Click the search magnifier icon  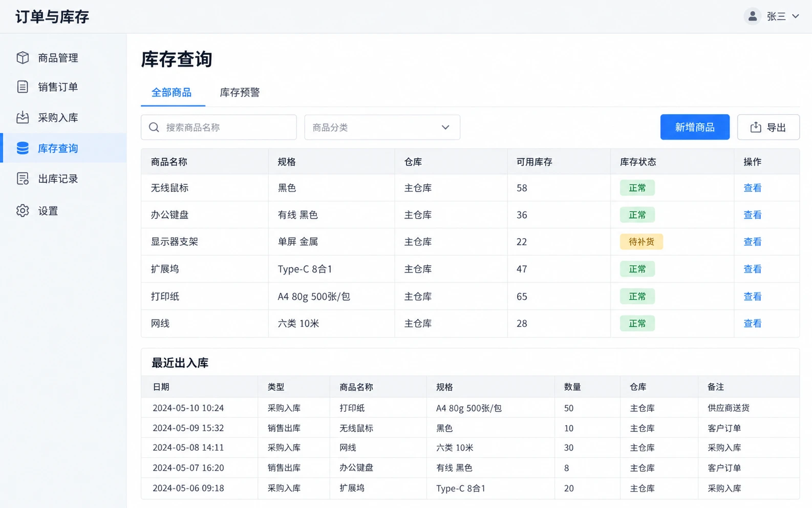coord(154,127)
